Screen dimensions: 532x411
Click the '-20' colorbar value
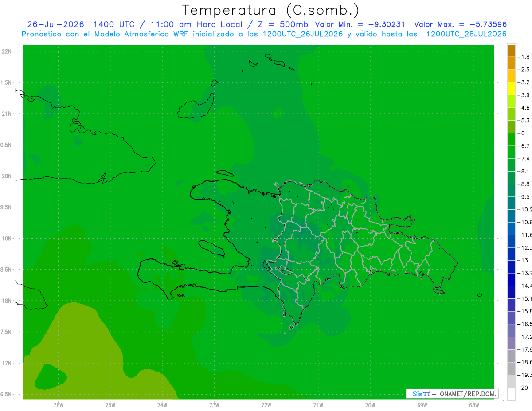pos(524,388)
